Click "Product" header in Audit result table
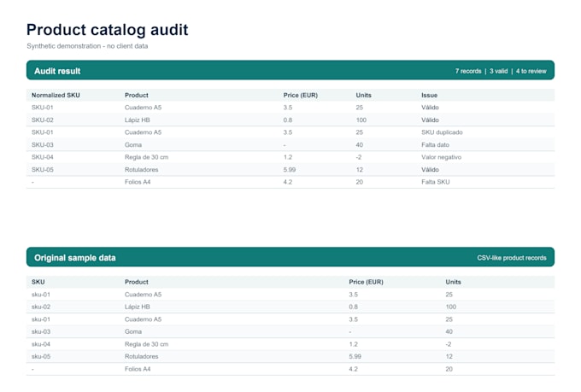The height and width of the screenshot is (392, 581). [137, 95]
